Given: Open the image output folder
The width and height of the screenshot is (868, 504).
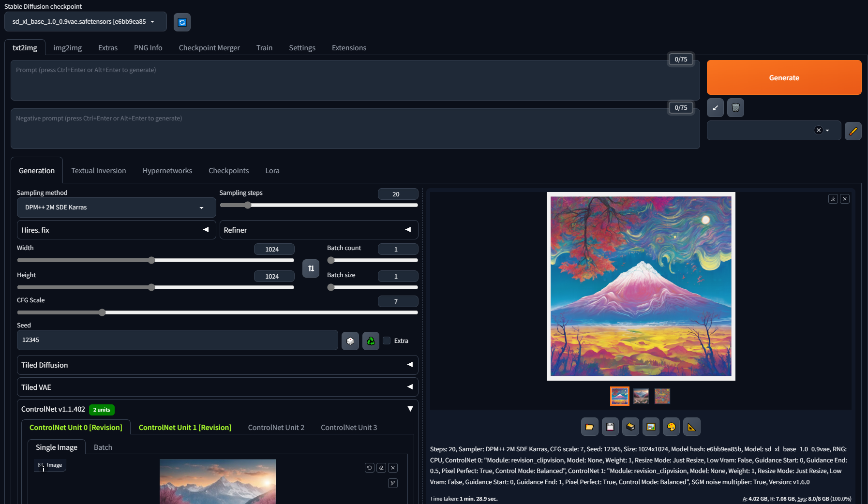Looking at the screenshot, I should 589,427.
